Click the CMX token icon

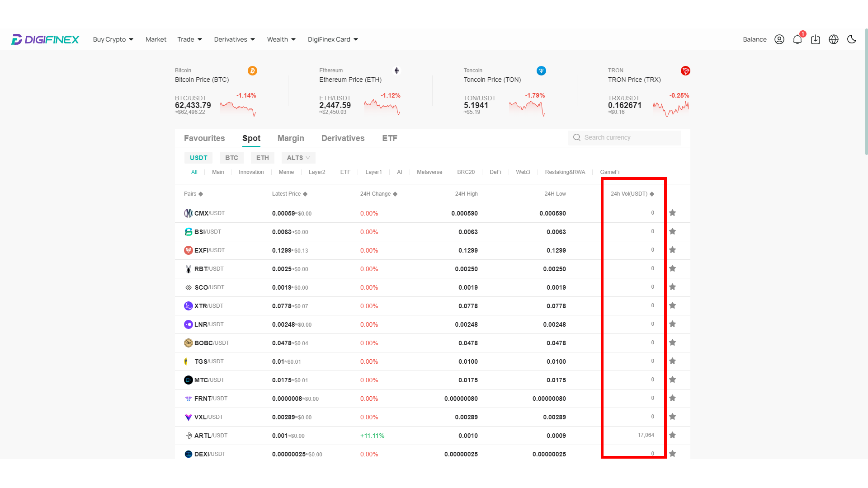point(189,213)
